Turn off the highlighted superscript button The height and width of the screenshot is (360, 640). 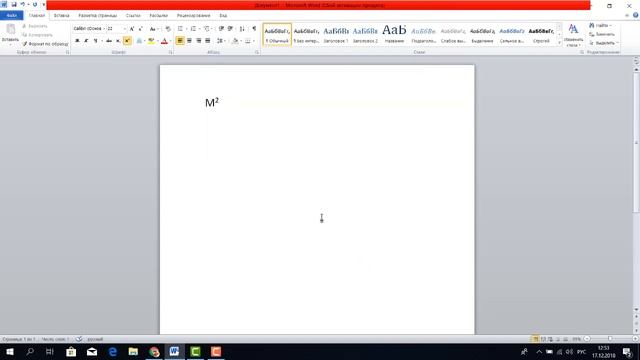pyautogui.click(x=127, y=41)
